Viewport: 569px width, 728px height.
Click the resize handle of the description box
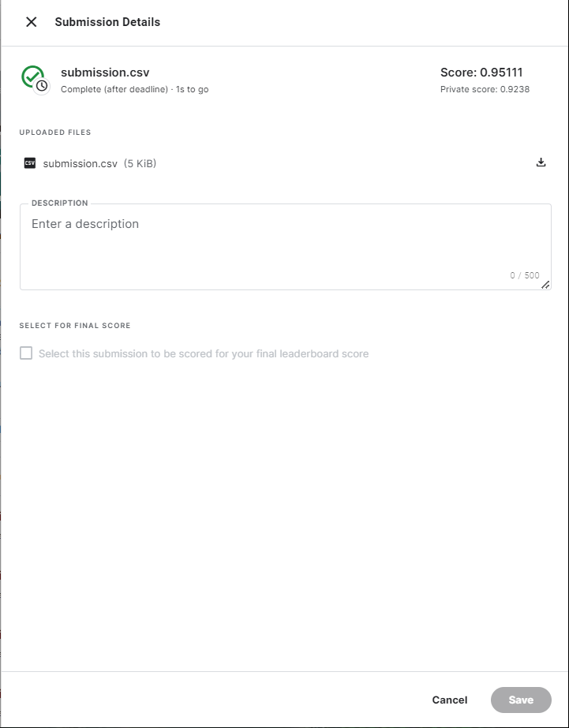(x=545, y=286)
